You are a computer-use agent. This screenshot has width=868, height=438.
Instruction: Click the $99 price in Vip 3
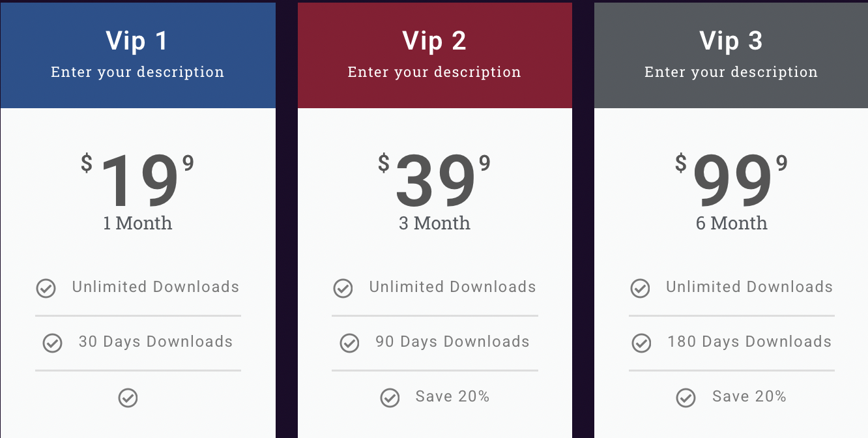pos(731,181)
